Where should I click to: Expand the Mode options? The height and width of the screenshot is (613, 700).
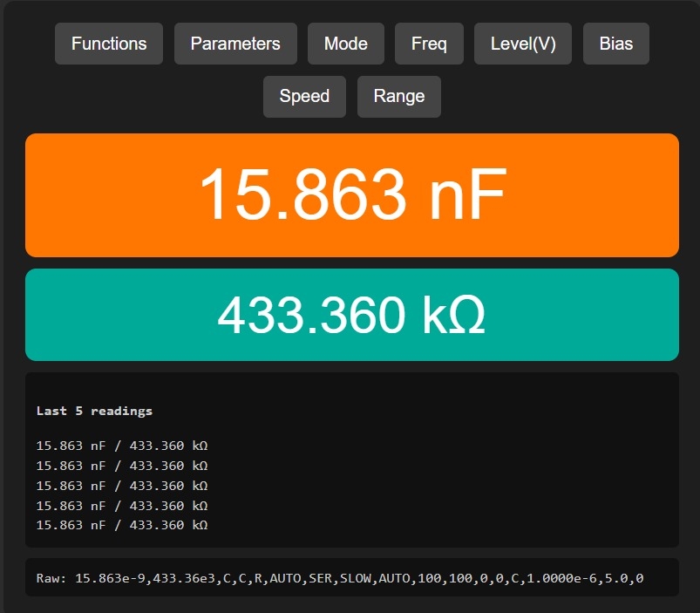(345, 44)
